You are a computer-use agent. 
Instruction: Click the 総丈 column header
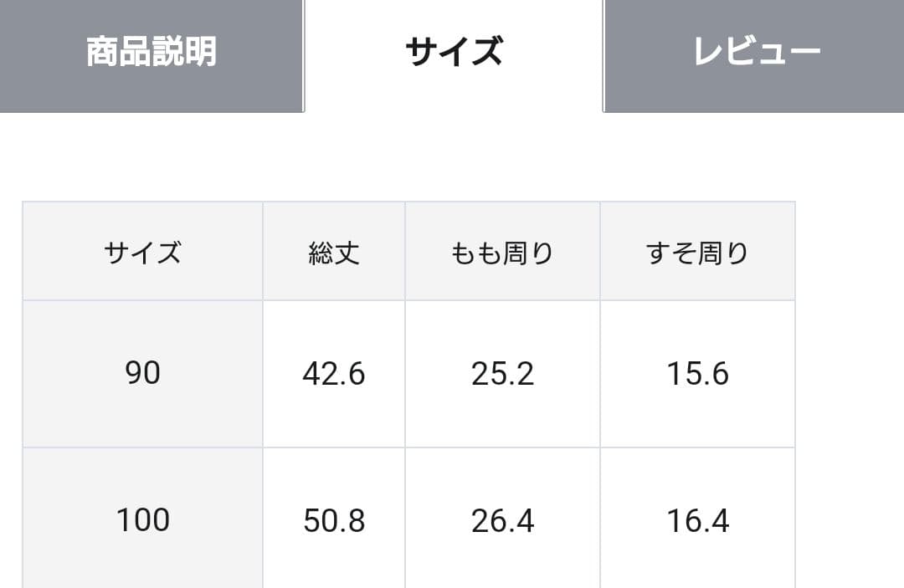coord(334,252)
